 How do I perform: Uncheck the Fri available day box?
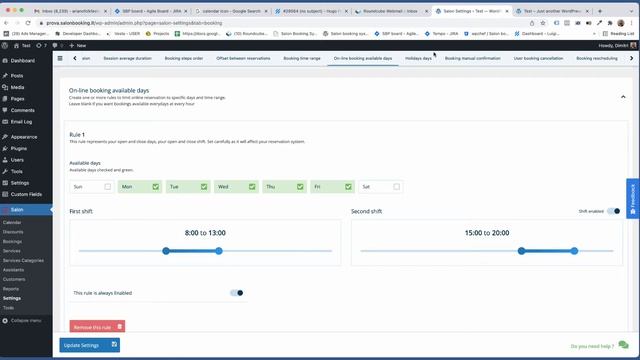[348, 187]
